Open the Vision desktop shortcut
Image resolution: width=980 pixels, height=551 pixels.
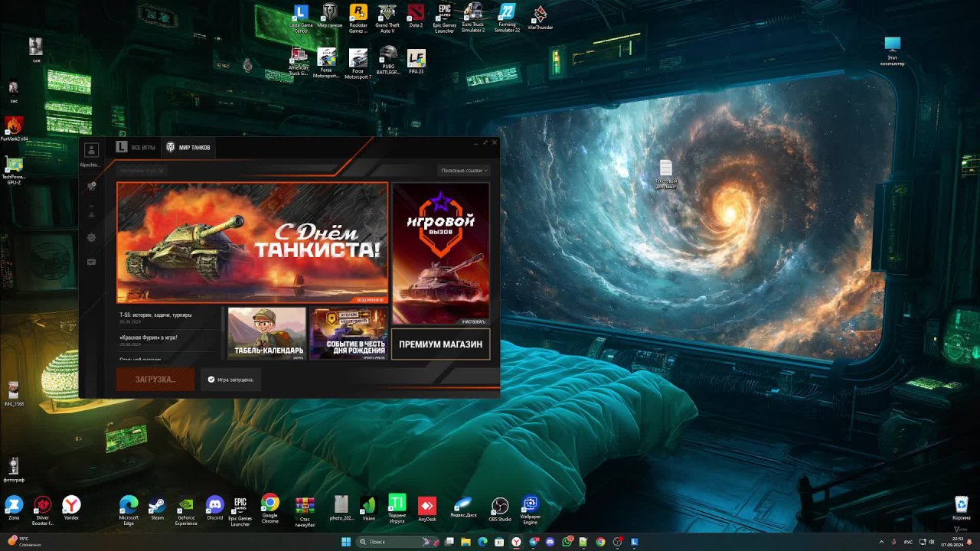(x=369, y=507)
